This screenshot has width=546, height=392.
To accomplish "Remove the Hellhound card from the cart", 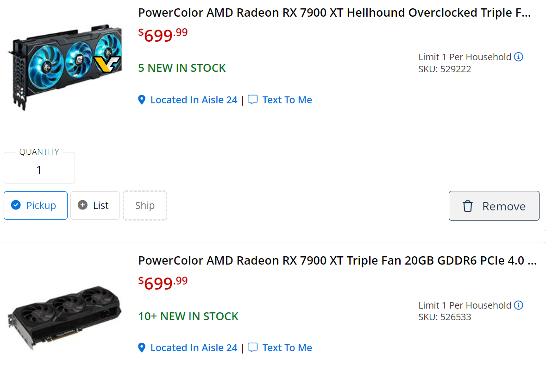I will tap(494, 206).
